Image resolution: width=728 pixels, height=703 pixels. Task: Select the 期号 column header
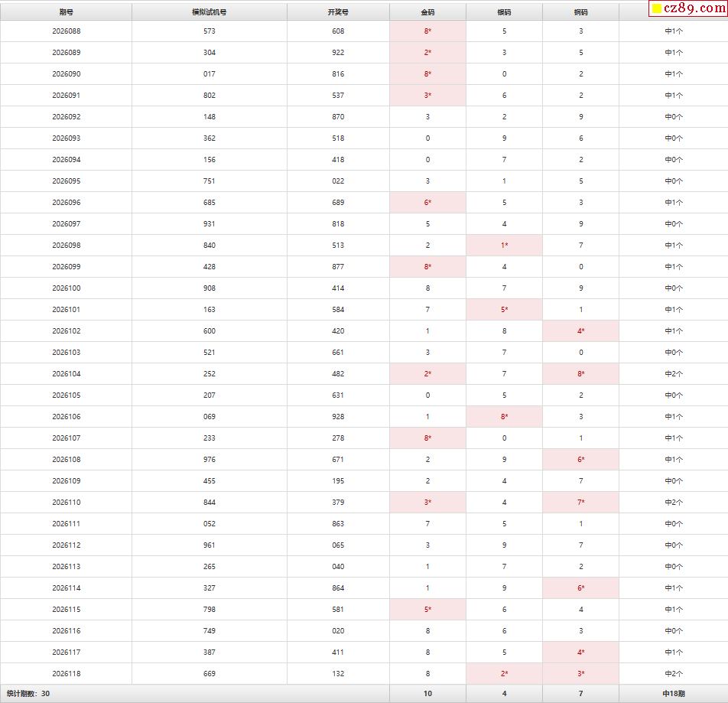(66, 12)
